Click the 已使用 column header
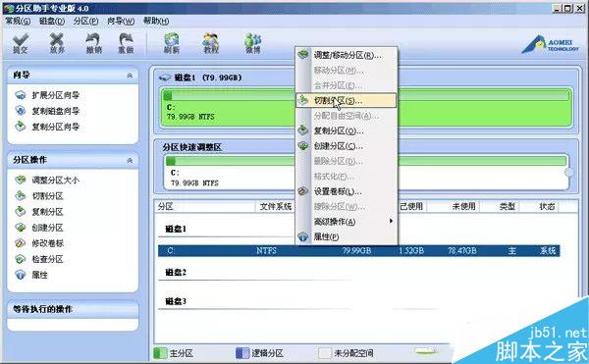The image size is (589, 364). point(411,206)
